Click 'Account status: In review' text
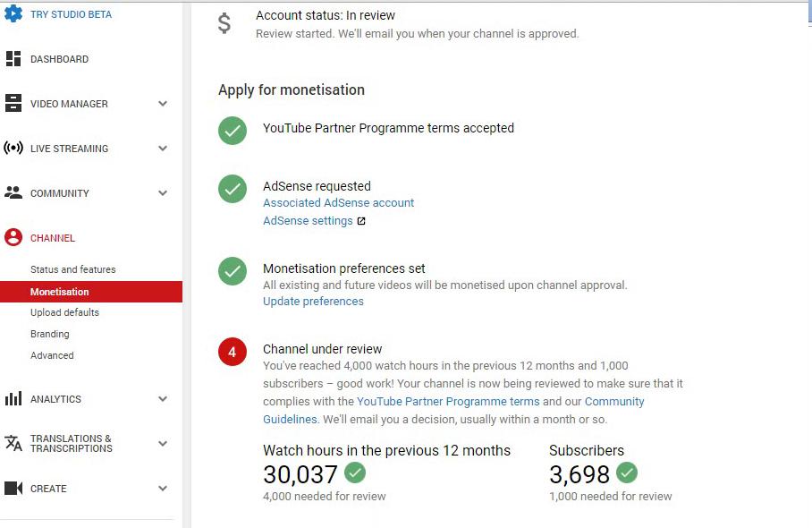Screen dimensions: 812x528 pos(326,15)
